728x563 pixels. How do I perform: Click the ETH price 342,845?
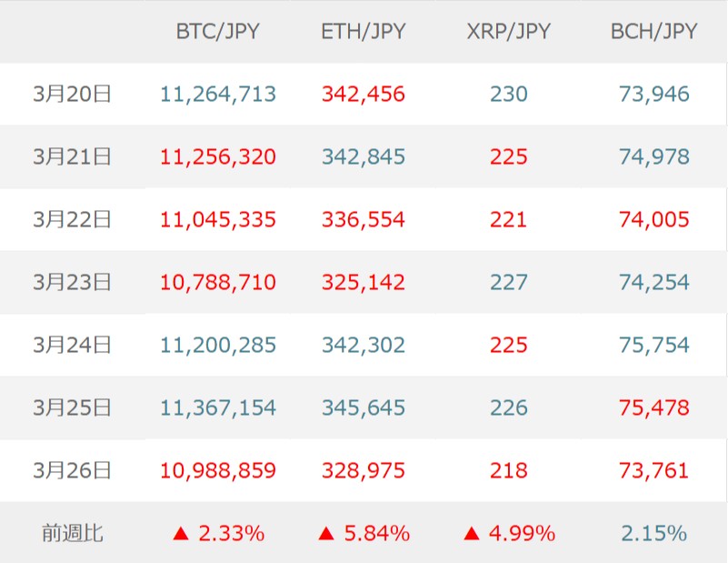364,156
